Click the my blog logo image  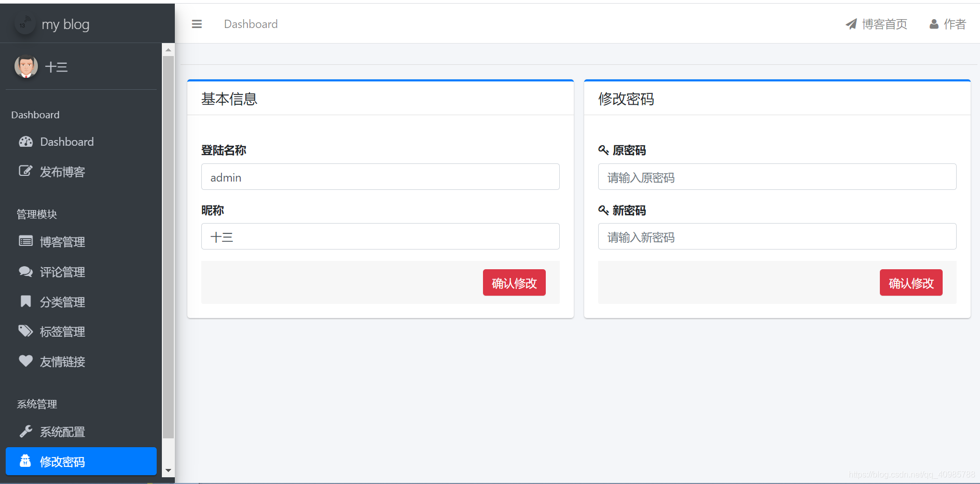pyautogui.click(x=24, y=24)
